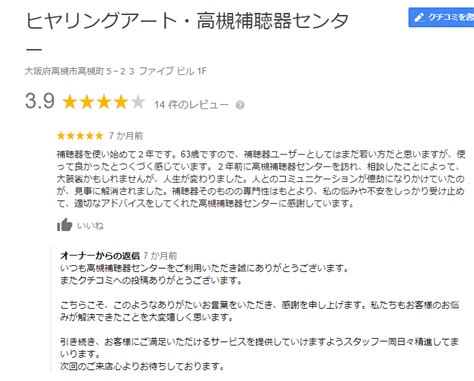Click the 14 件のレビュー review count
474x381 pixels.
point(191,105)
